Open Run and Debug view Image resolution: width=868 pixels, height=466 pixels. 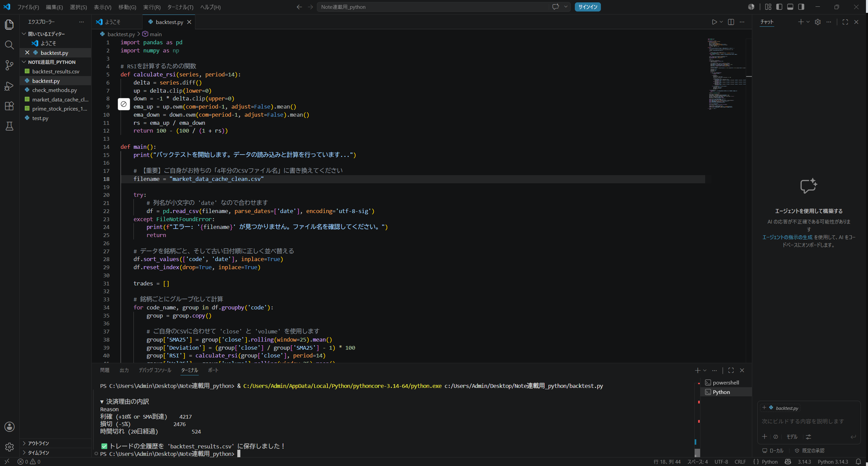(x=9, y=86)
